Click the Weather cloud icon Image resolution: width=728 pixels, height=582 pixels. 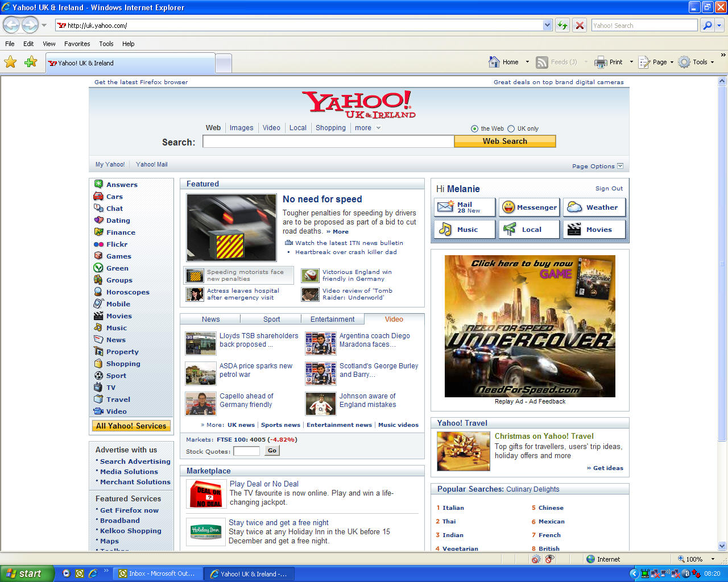(x=574, y=207)
